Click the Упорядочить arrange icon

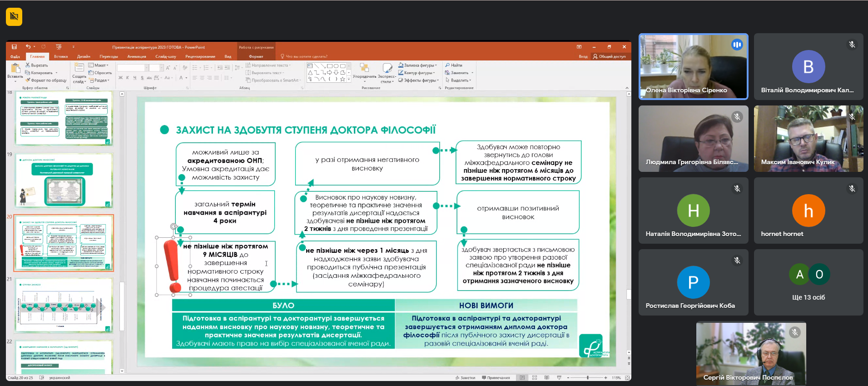[x=364, y=68]
